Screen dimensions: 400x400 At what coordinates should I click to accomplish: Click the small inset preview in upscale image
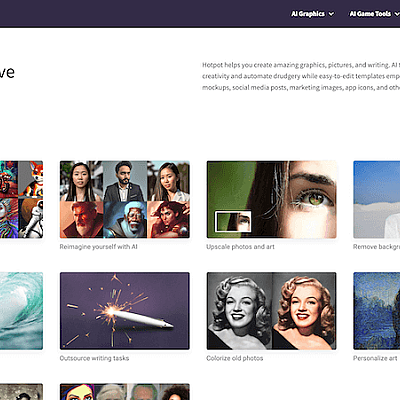click(x=233, y=221)
